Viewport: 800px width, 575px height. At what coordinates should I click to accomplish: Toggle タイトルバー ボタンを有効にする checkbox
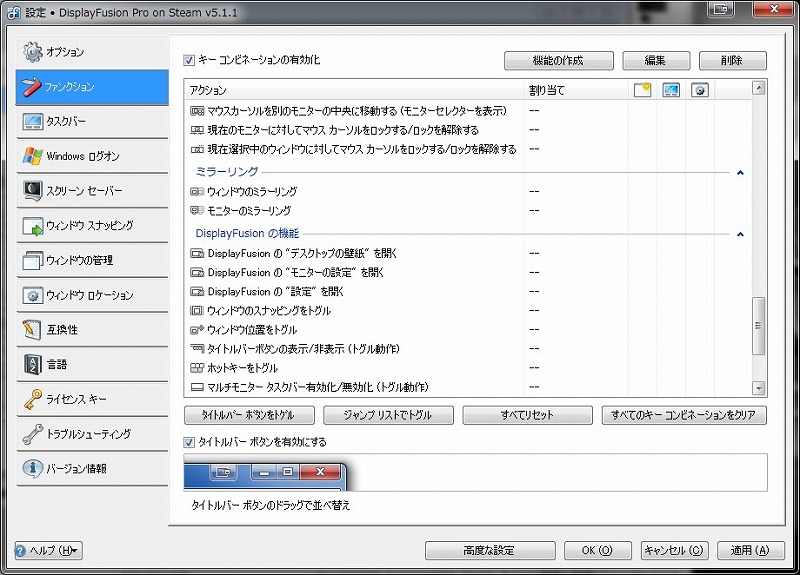click(189, 442)
